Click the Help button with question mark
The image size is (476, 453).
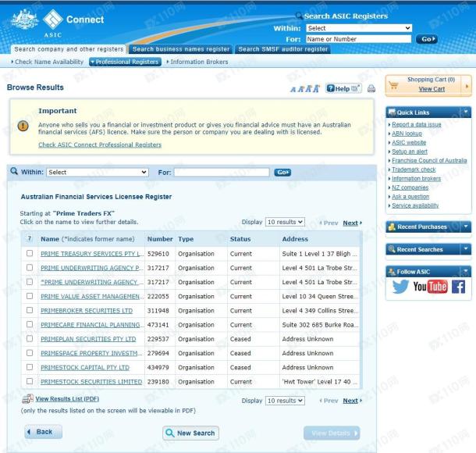click(343, 88)
